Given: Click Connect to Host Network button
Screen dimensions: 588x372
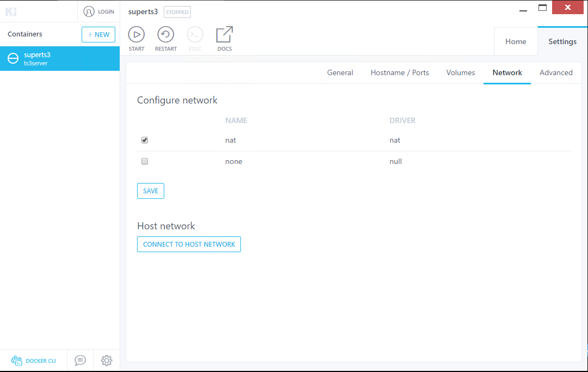Looking at the screenshot, I should (x=189, y=245).
